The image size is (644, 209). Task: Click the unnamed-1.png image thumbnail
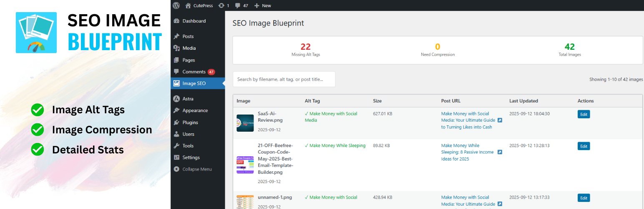(x=245, y=201)
